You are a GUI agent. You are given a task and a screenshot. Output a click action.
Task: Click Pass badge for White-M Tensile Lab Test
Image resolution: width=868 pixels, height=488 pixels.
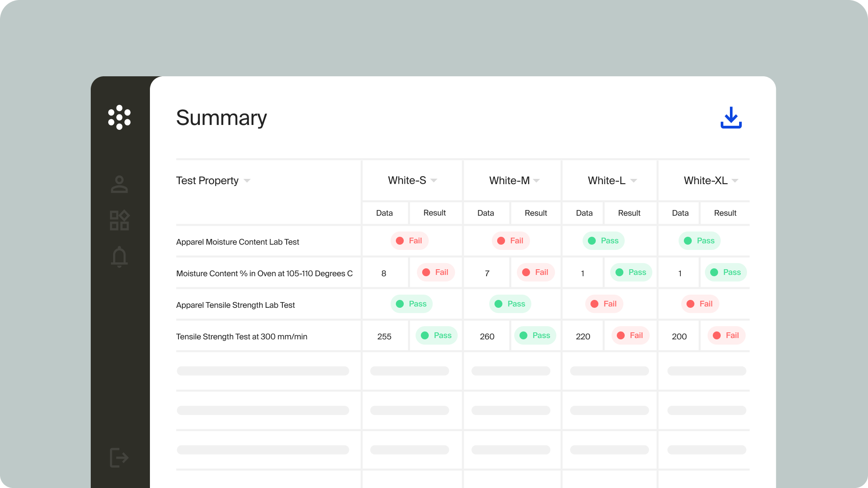510,304
